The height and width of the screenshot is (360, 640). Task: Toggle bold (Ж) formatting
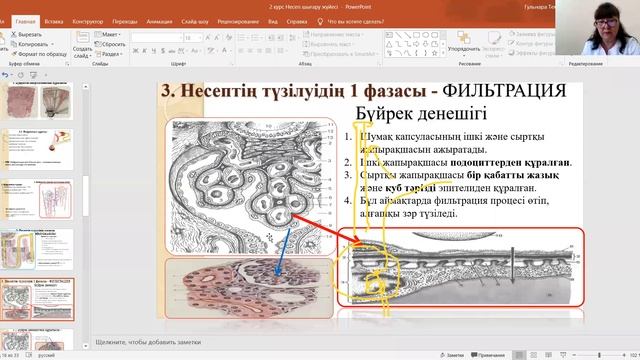click(136, 51)
